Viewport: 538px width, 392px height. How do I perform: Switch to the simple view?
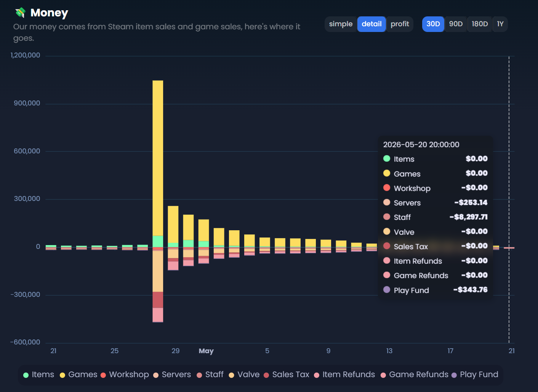pyautogui.click(x=341, y=24)
